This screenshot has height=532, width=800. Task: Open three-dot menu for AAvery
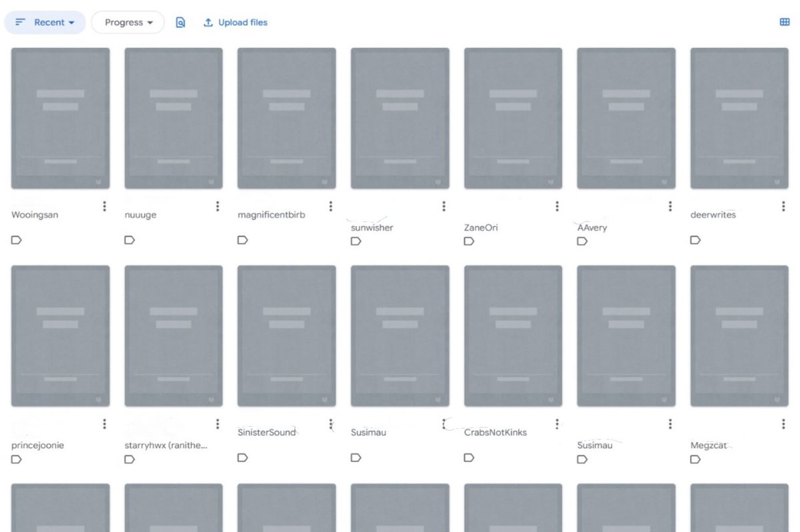[670, 207]
